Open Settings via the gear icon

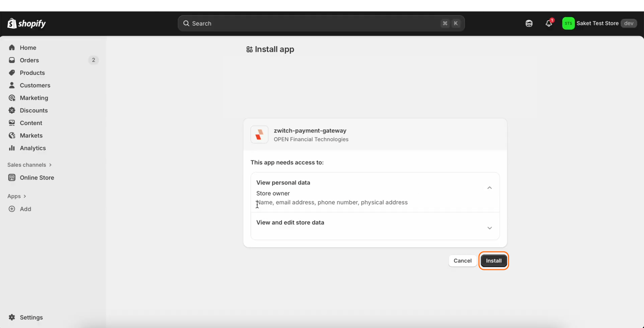(12, 317)
